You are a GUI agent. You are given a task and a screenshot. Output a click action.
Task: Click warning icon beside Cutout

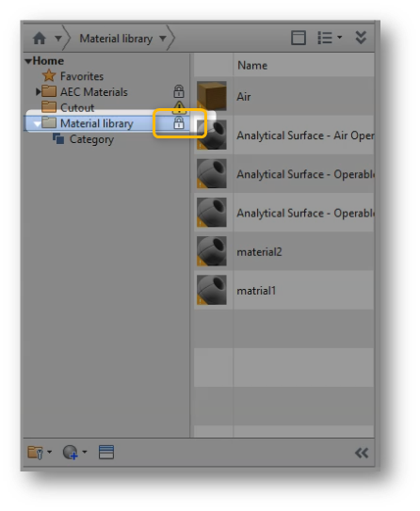pyautogui.click(x=179, y=107)
